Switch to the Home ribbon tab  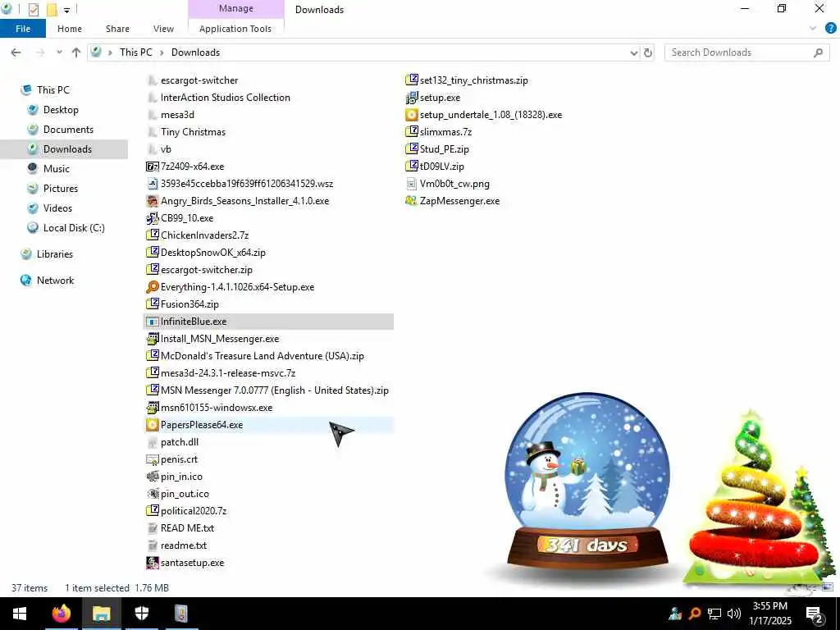(x=70, y=29)
